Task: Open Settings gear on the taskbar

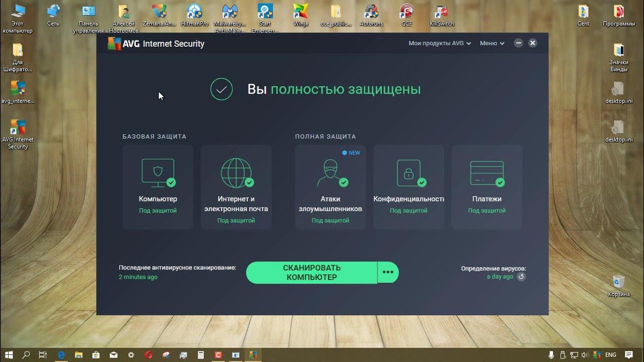Action: click(x=132, y=355)
